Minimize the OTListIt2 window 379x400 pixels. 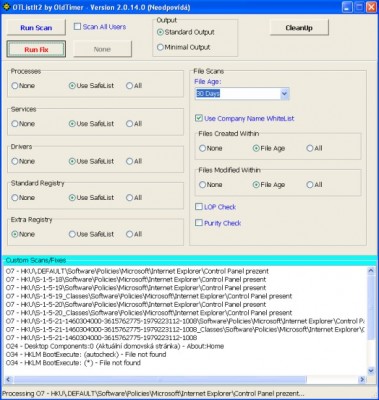(x=347, y=7)
